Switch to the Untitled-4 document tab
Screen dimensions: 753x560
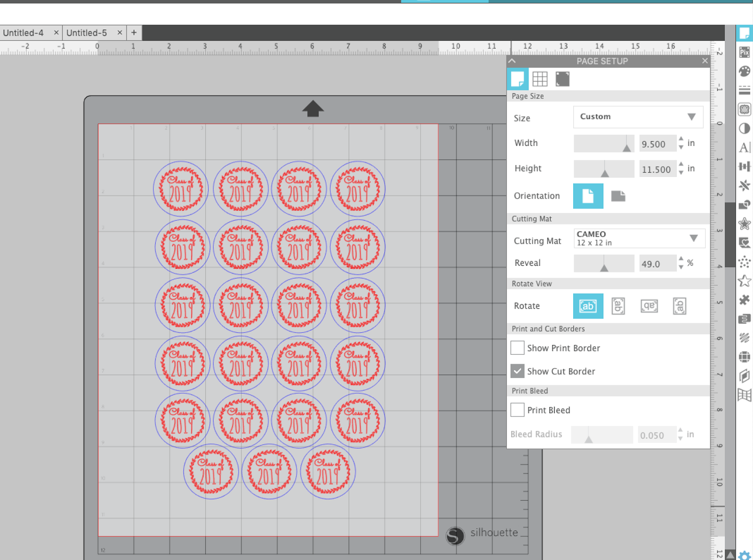tap(23, 33)
